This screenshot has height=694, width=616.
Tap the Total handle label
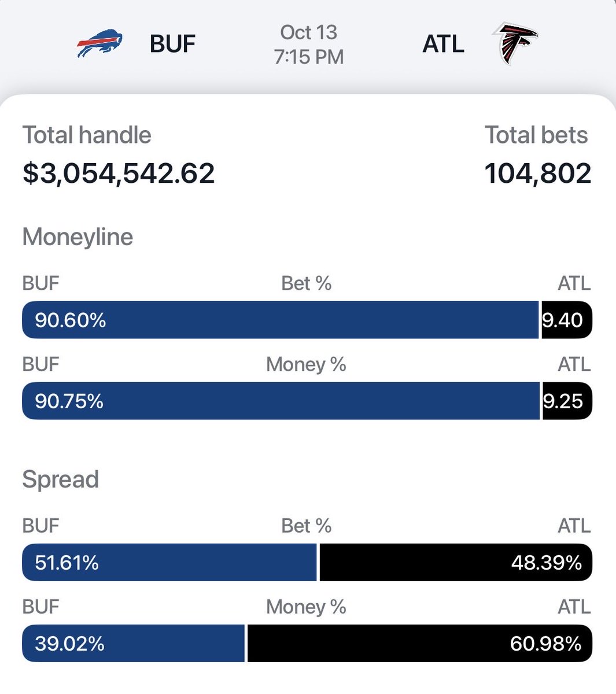coord(87,135)
